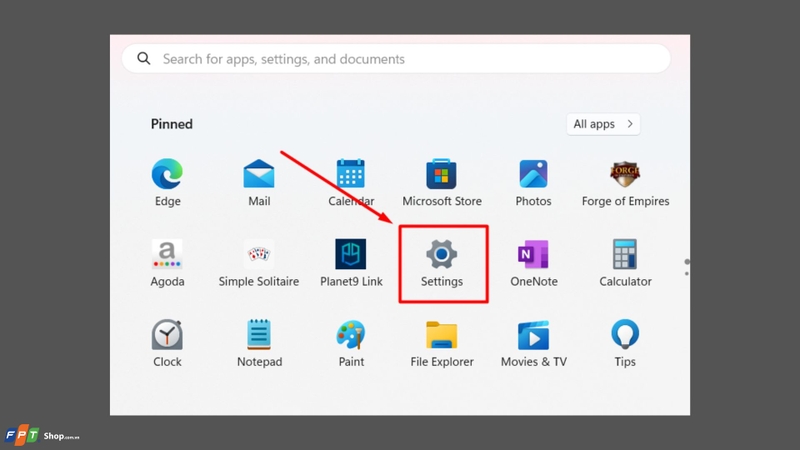The height and width of the screenshot is (450, 800).
Task: Open the Calculator app
Action: pos(625,254)
